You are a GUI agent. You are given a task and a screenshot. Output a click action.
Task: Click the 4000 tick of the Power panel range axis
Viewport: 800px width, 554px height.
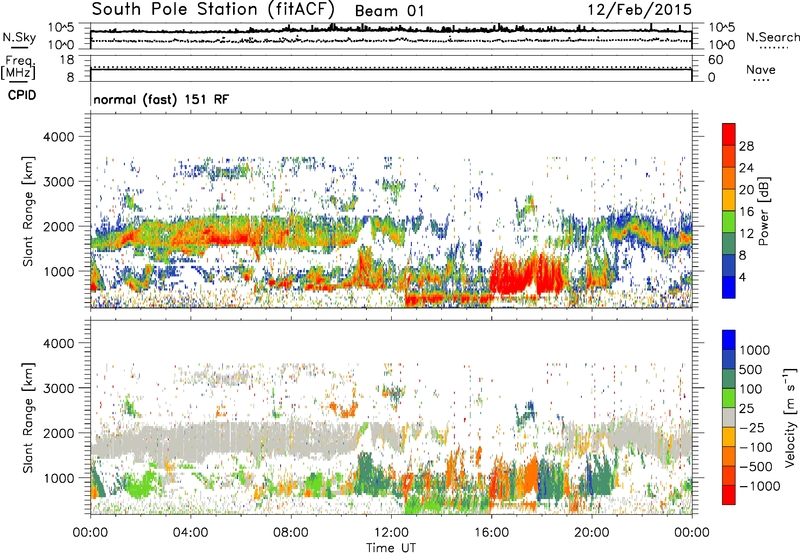pos(58,137)
